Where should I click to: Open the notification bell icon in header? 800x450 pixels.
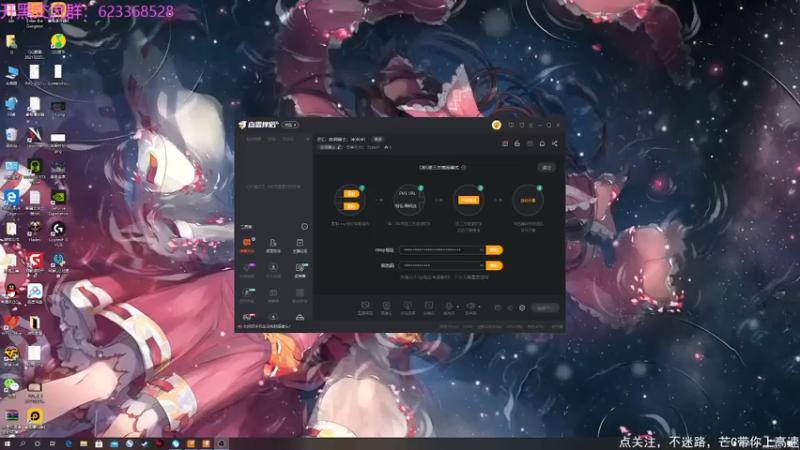542,143
